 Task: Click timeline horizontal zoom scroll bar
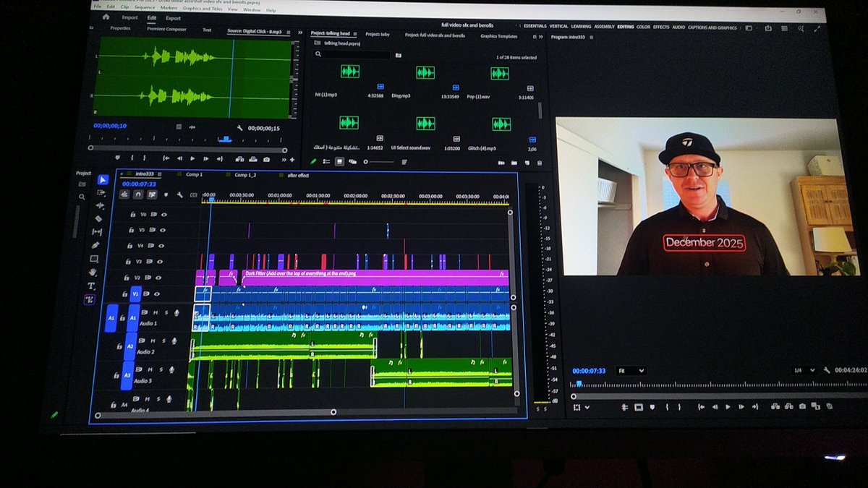(x=215, y=414)
